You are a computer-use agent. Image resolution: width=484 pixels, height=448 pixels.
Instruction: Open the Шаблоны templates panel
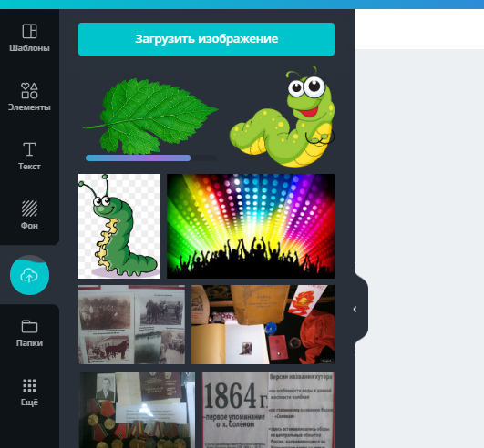pos(29,37)
